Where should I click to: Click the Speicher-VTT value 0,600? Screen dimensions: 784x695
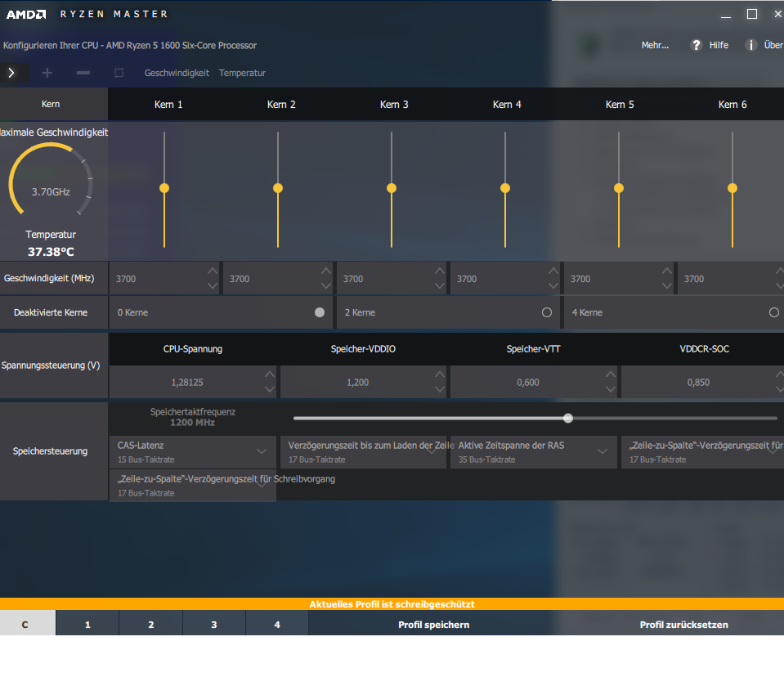click(528, 383)
